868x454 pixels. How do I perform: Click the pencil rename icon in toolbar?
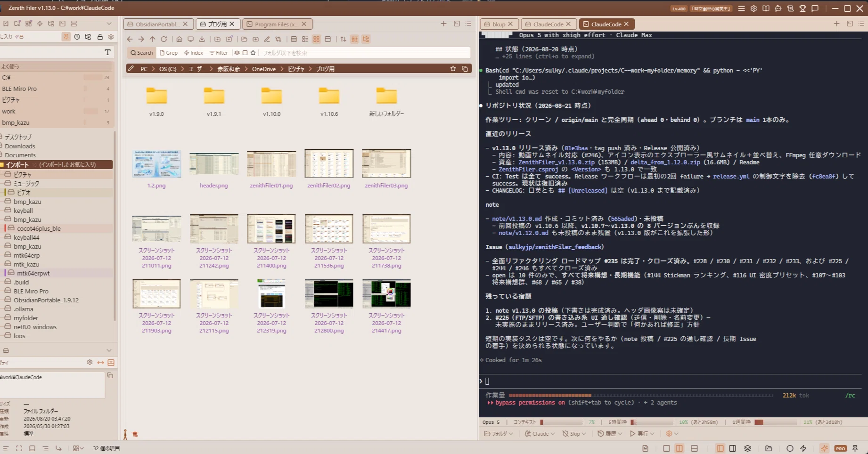coord(267,39)
